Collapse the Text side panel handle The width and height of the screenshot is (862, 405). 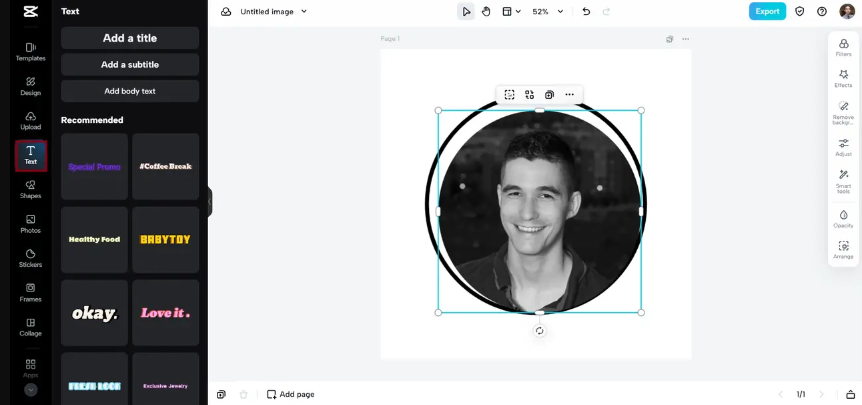pyautogui.click(x=209, y=202)
